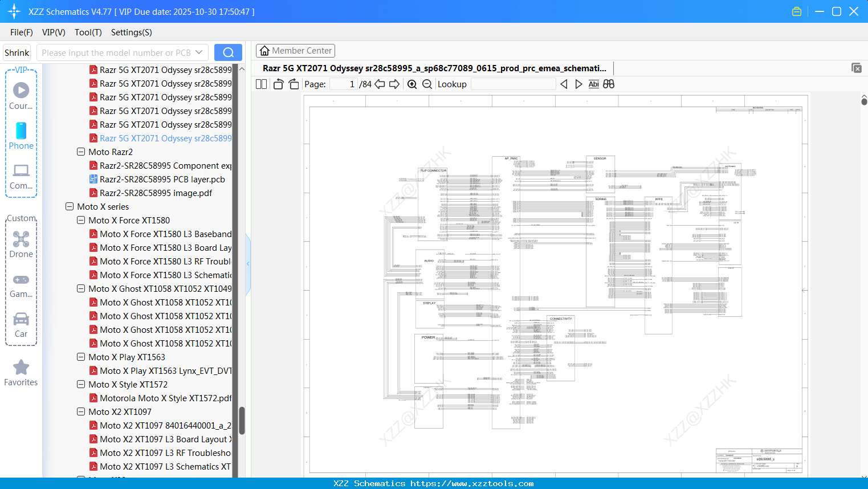Collapse the Moto X series folder

pos(70,207)
